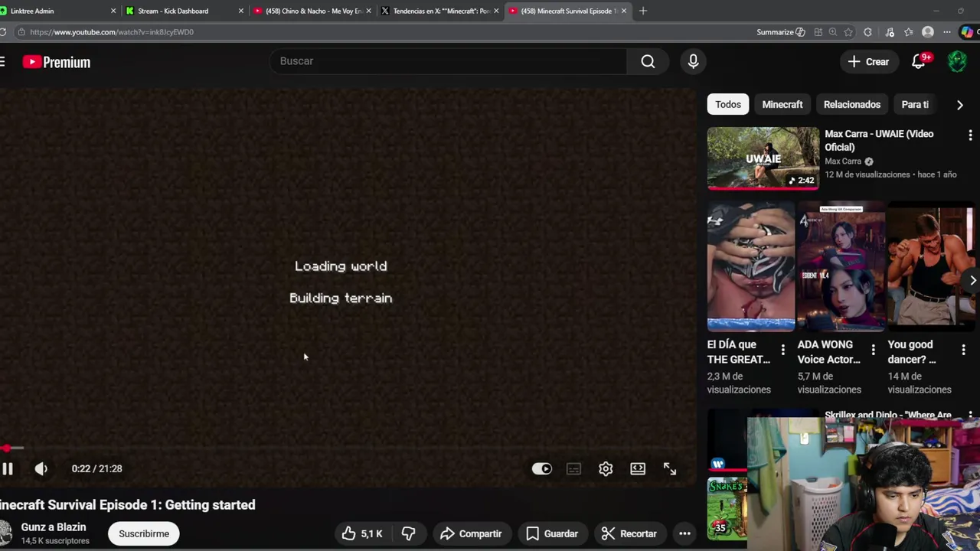The width and height of the screenshot is (980, 551).
Task: Select the Minecraft filter chip
Action: pos(782,104)
